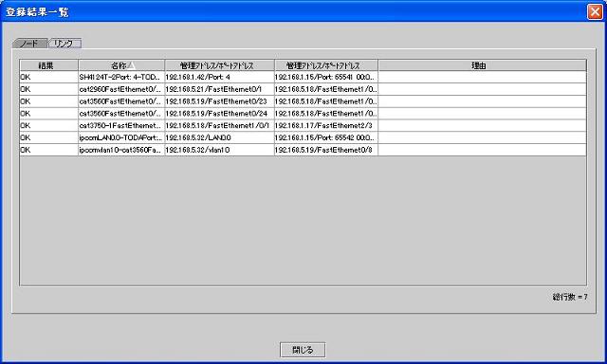Screen dimensions: 607x364
Task: Click the 192.168.5.19/FastEthernet0/24 cell
Action: pos(219,114)
